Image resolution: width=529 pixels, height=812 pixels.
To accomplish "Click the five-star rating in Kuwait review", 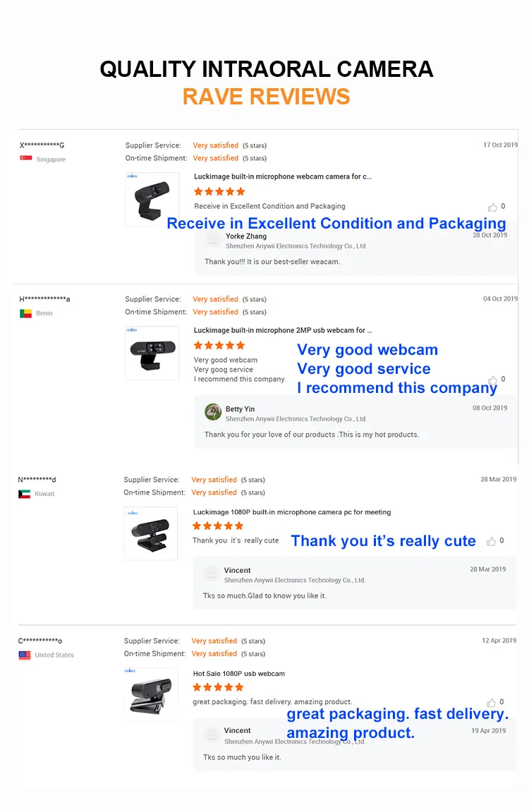I will pyautogui.click(x=218, y=526).
